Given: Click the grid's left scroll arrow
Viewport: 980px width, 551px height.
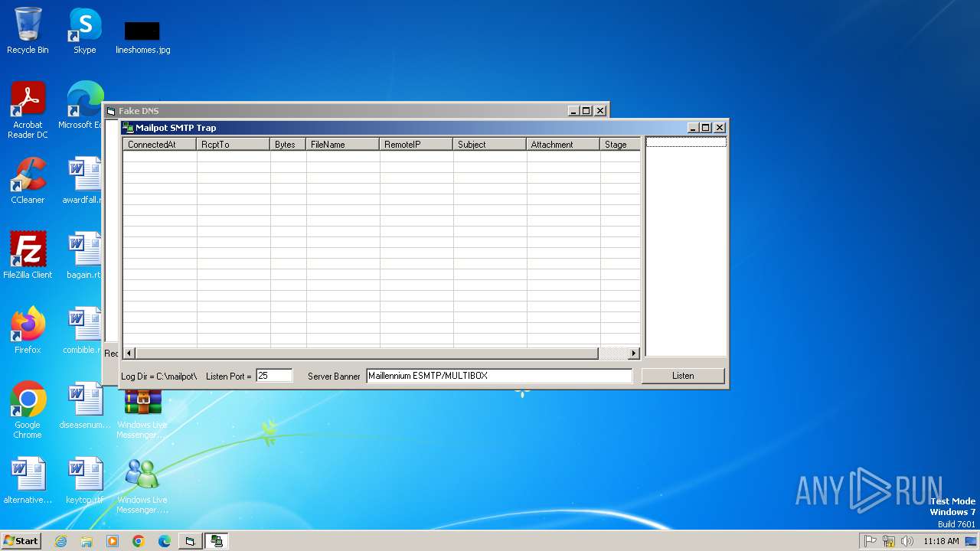Looking at the screenshot, I should (129, 353).
